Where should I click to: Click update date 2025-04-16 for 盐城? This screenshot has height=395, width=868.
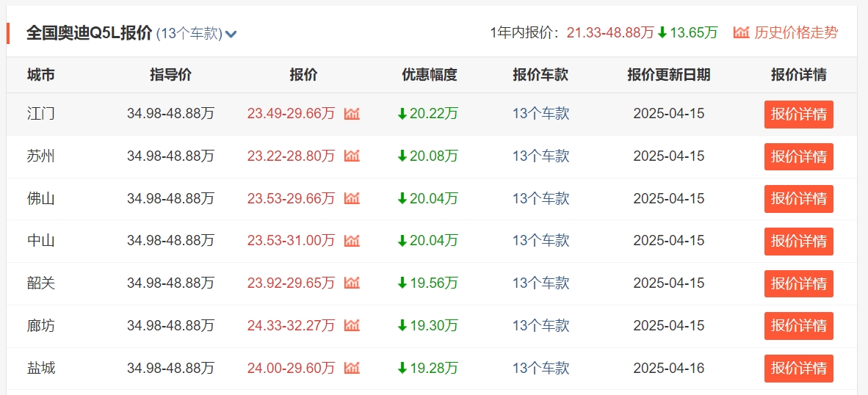(669, 368)
